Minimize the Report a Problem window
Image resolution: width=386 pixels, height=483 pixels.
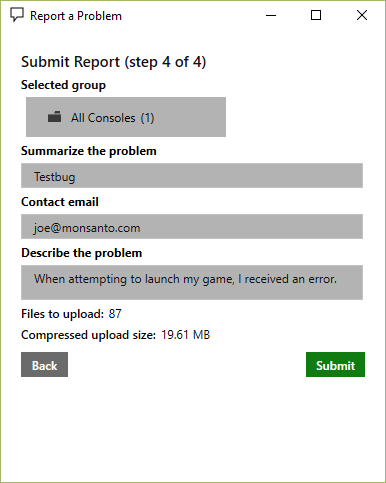tap(271, 15)
